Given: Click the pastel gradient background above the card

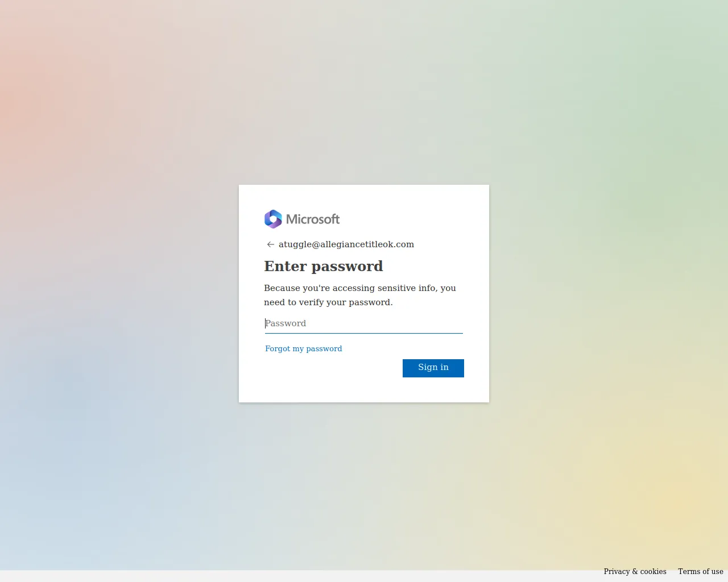Looking at the screenshot, I should pyautogui.click(x=364, y=91).
